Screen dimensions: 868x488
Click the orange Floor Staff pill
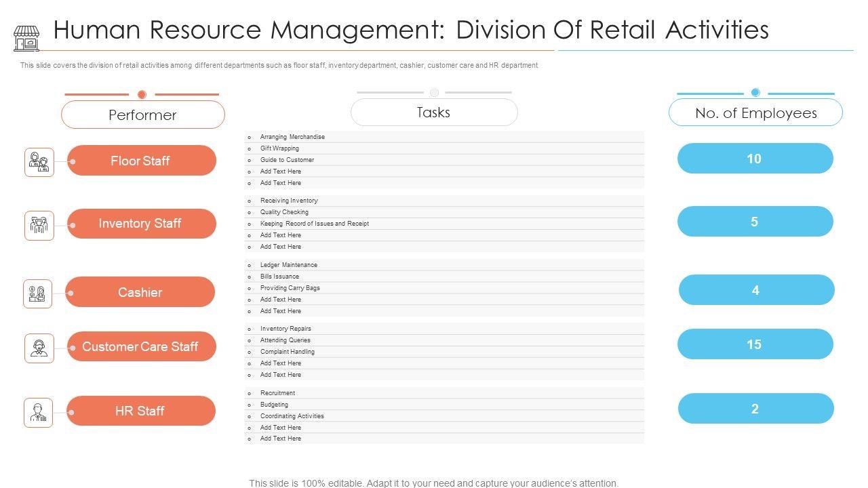point(141,161)
